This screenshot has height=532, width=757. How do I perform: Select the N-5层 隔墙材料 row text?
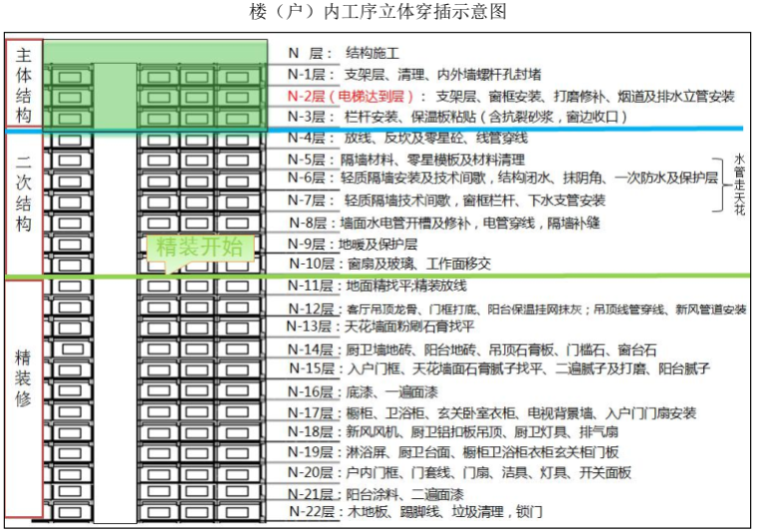tap(406, 159)
